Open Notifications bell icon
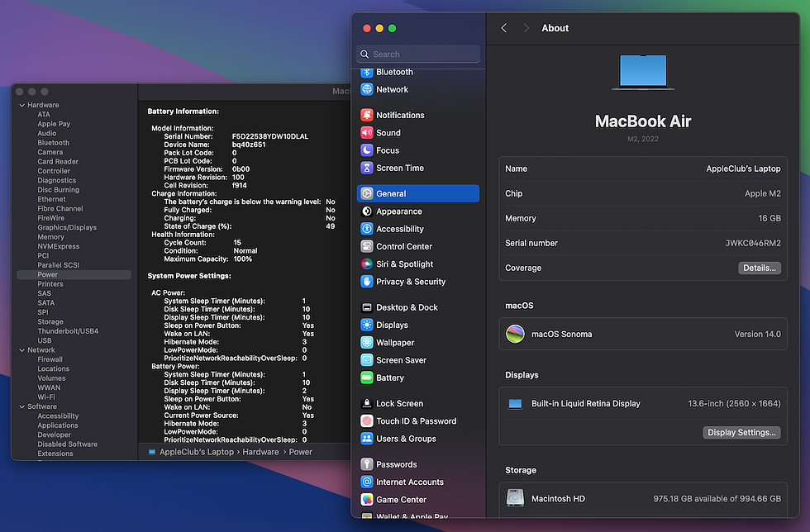 tap(367, 115)
